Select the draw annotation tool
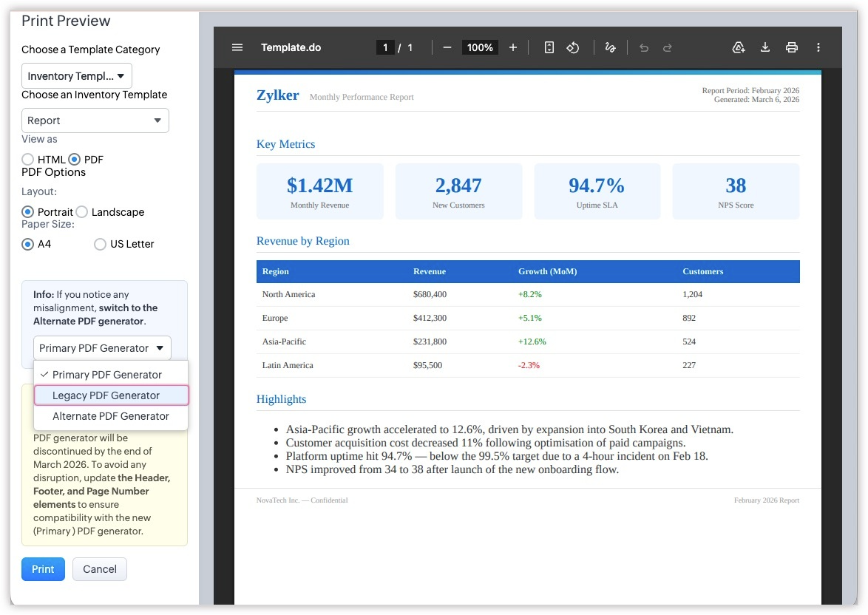This screenshot has width=868, height=615. [x=610, y=47]
